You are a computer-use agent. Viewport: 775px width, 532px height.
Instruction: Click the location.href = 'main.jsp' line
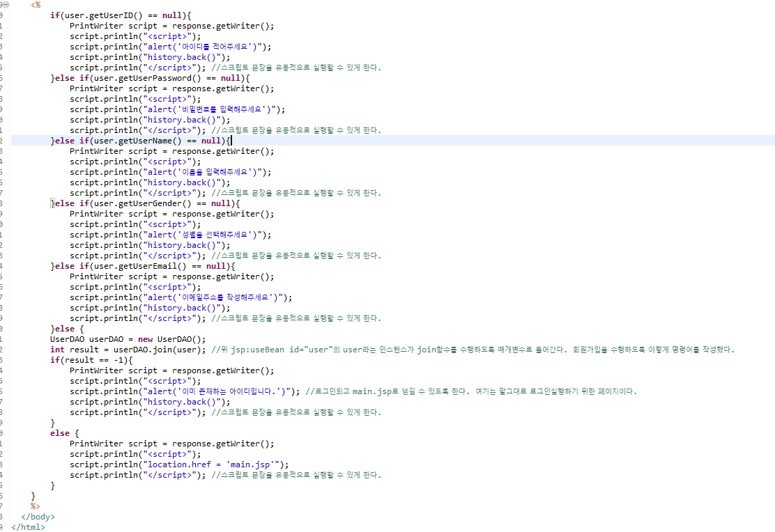[x=179, y=465]
